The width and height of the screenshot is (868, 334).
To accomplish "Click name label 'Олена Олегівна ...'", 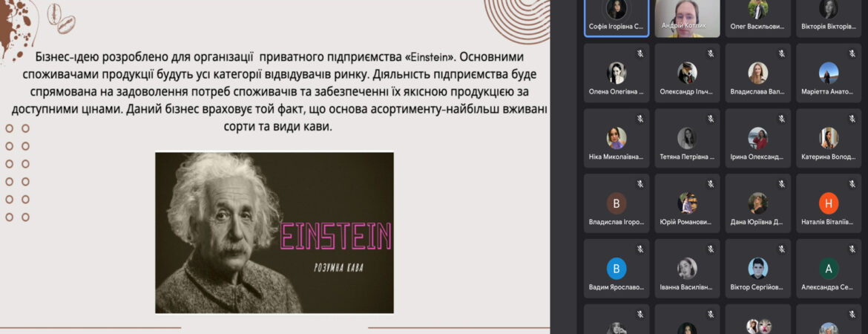I will click(616, 91).
